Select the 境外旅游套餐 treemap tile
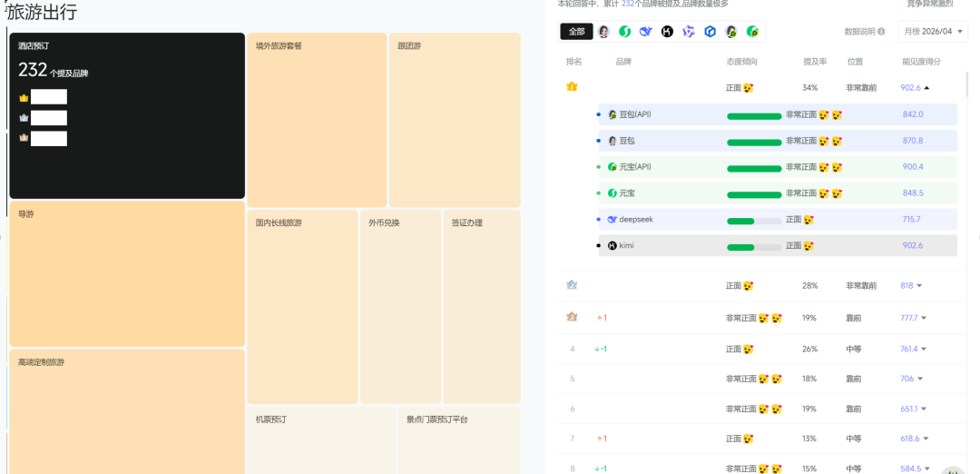 tap(317, 120)
